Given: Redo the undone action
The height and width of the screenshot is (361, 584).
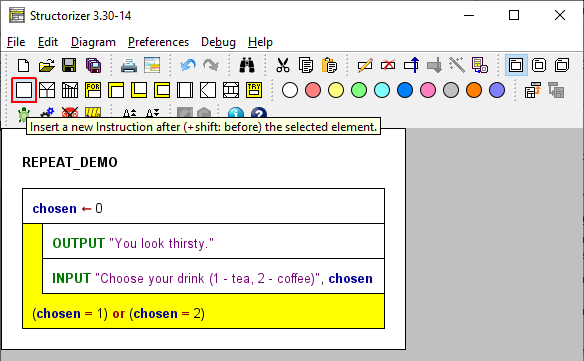Looking at the screenshot, I should pyautogui.click(x=211, y=65).
